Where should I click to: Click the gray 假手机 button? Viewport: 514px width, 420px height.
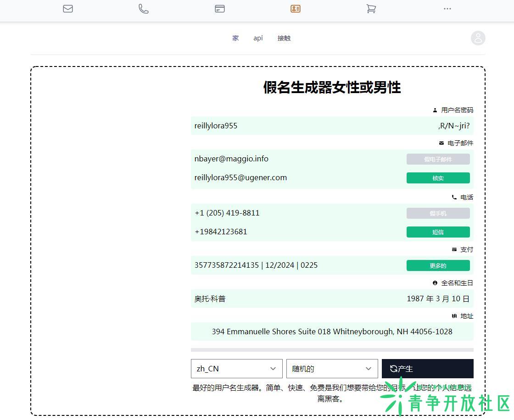[438, 213]
